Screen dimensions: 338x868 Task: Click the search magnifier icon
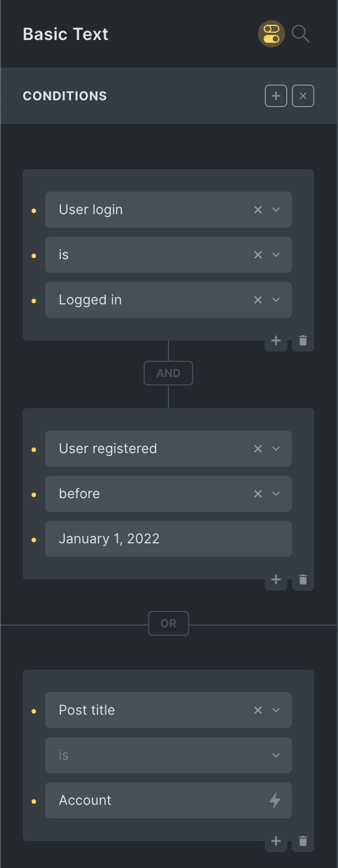tap(301, 34)
